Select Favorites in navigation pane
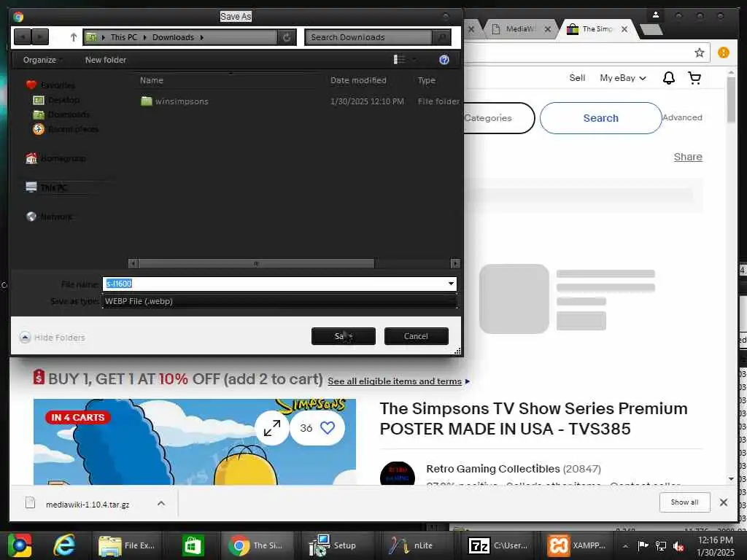 50,85
